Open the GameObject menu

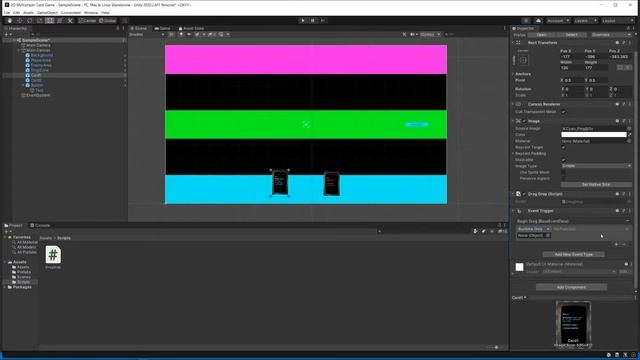tap(47, 13)
